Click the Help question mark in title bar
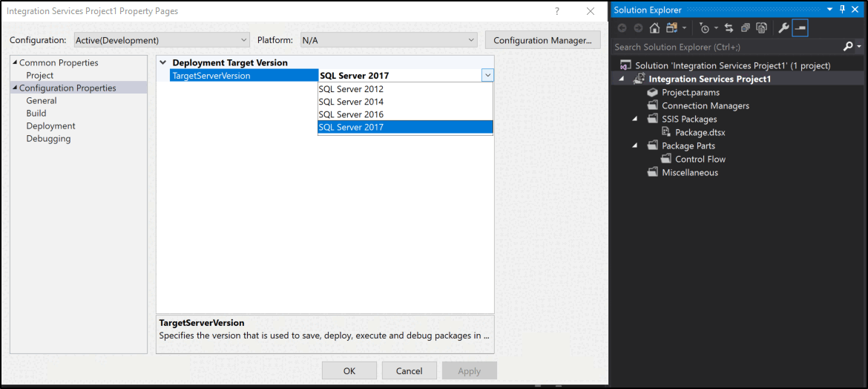 (557, 11)
